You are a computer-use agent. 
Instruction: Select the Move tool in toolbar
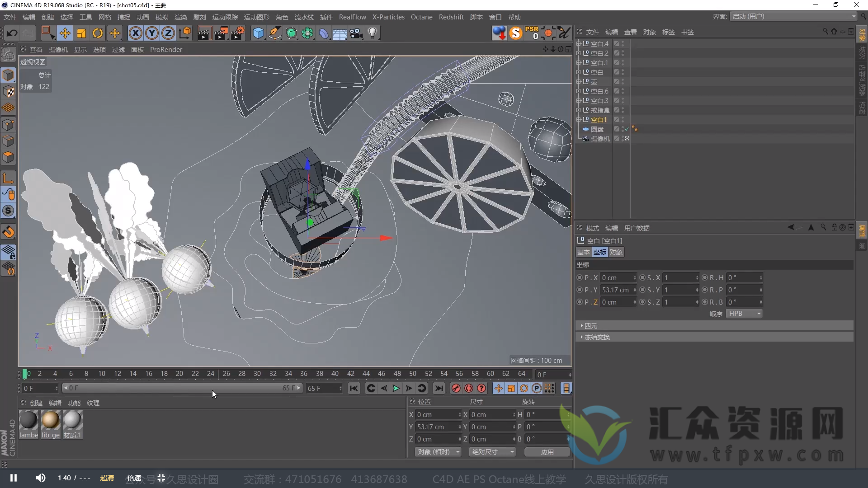65,33
